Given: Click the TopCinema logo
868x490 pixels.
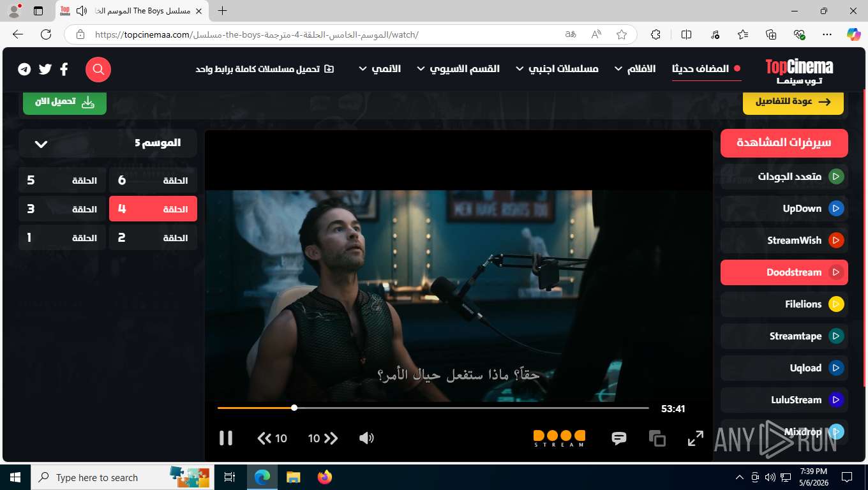Looking at the screenshot, I should pos(799,70).
